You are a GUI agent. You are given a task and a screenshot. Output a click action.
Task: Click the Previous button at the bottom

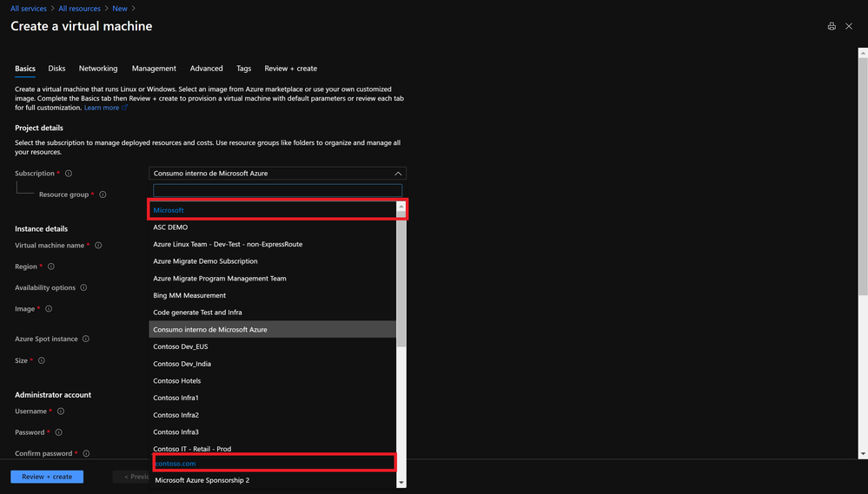[131, 477]
